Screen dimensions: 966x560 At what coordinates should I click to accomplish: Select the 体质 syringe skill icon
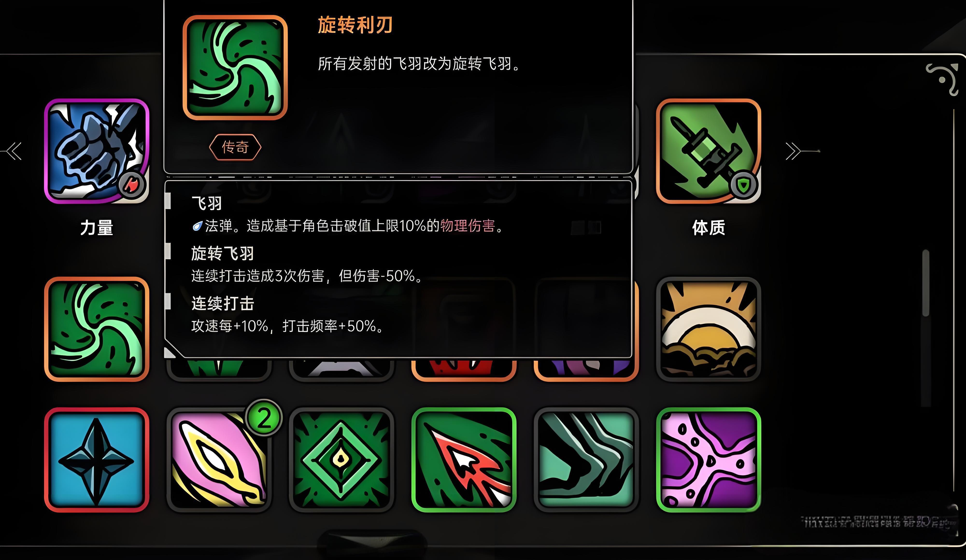point(708,151)
